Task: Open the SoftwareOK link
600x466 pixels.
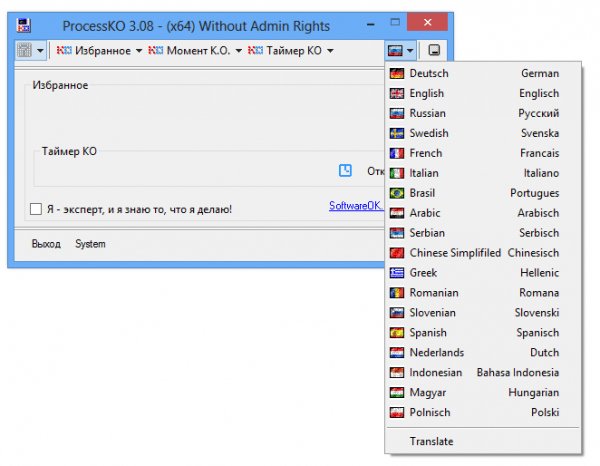Action: [x=356, y=206]
